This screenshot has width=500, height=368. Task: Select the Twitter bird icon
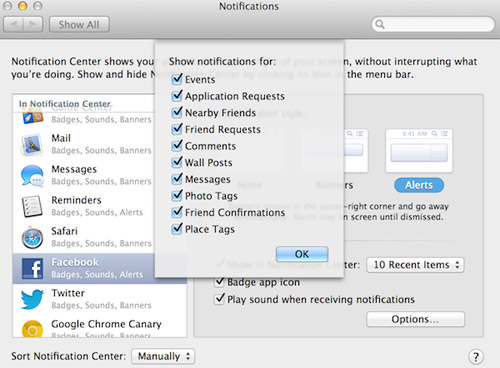(x=32, y=299)
